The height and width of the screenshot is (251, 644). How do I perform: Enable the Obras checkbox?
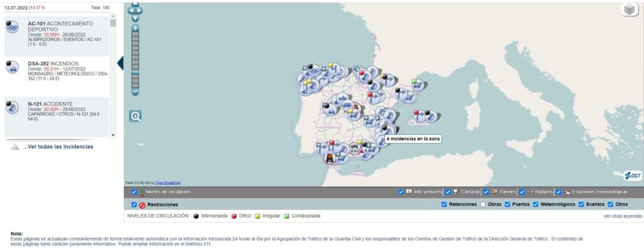[x=483, y=204]
